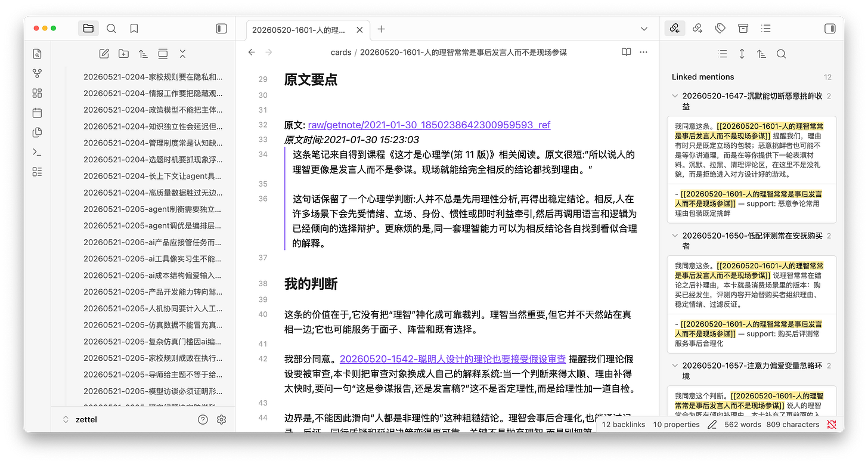Create a new note in file explorer
This screenshot has height=464, width=868.
click(104, 54)
